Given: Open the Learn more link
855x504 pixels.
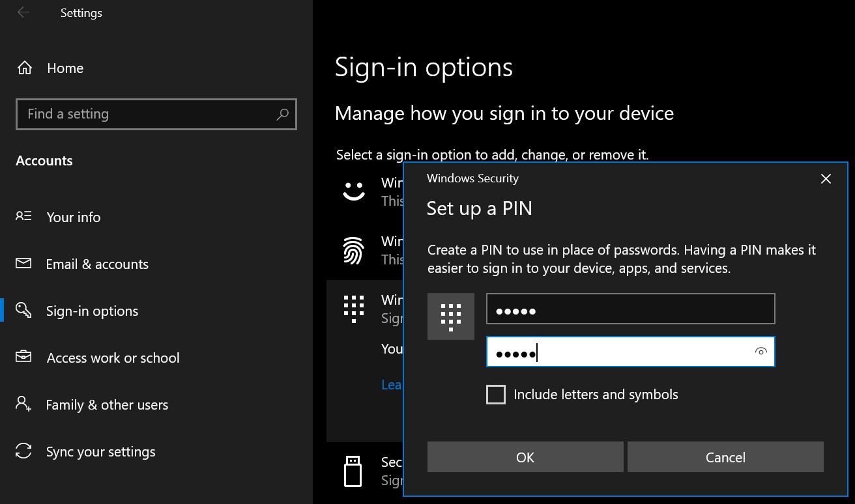Looking at the screenshot, I should [x=392, y=384].
